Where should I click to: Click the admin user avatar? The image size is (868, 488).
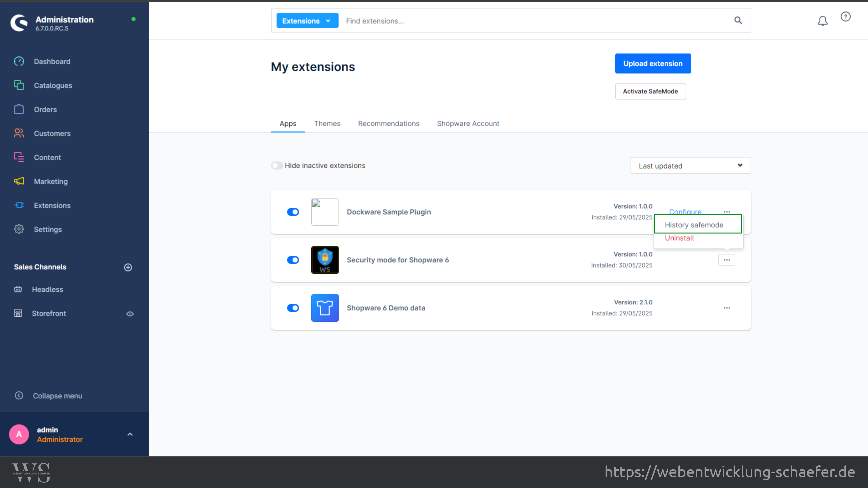[x=19, y=434]
